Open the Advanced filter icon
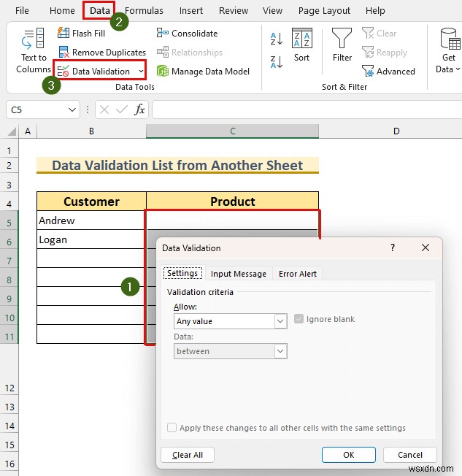Image resolution: width=462 pixels, height=476 pixels. click(x=368, y=72)
